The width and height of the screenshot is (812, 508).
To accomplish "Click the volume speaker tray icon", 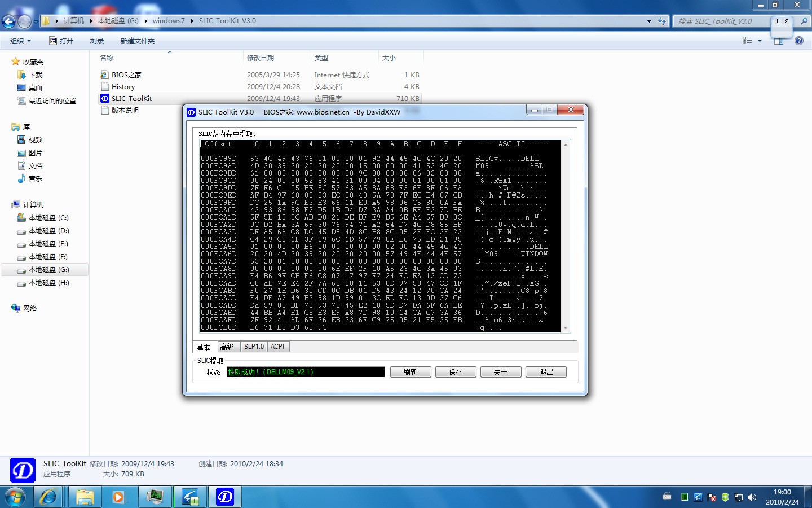I will pyautogui.click(x=752, y=497).
